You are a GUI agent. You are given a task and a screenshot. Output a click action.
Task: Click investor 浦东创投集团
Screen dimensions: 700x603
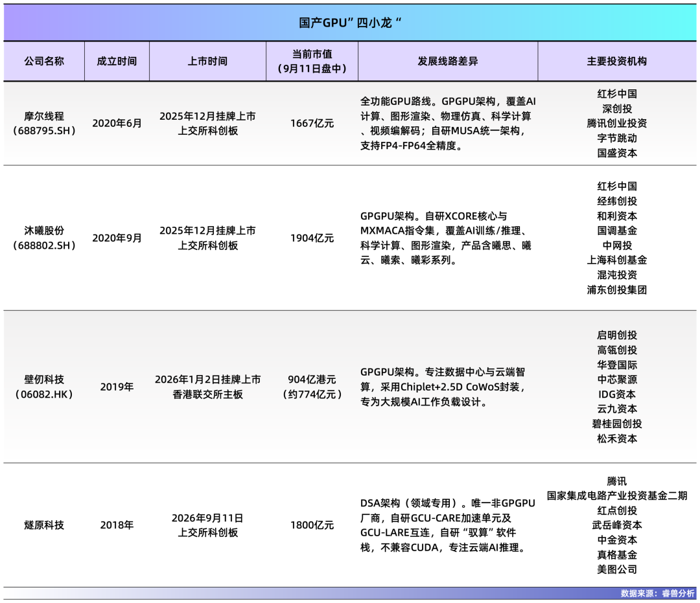(x=617, y=290)
